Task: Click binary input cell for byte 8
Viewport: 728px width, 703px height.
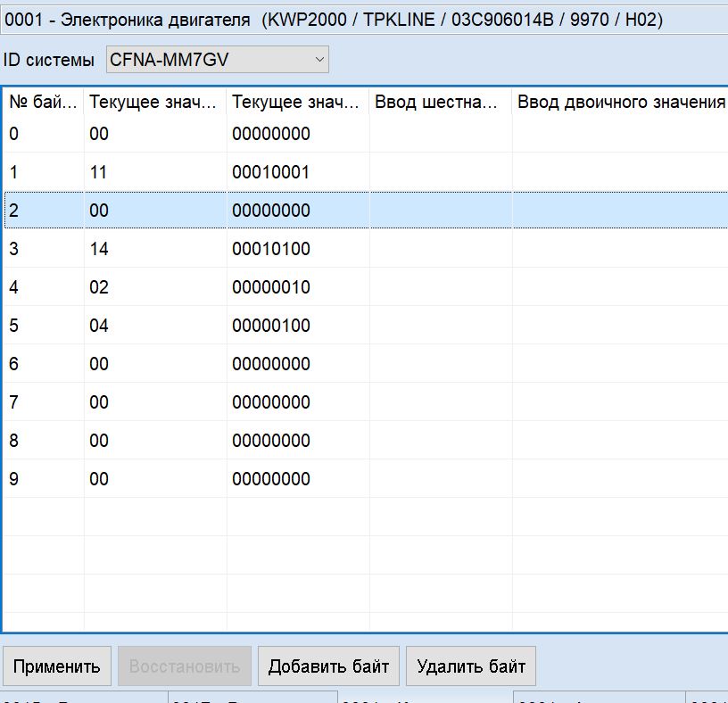Action: tap(620, 441)
